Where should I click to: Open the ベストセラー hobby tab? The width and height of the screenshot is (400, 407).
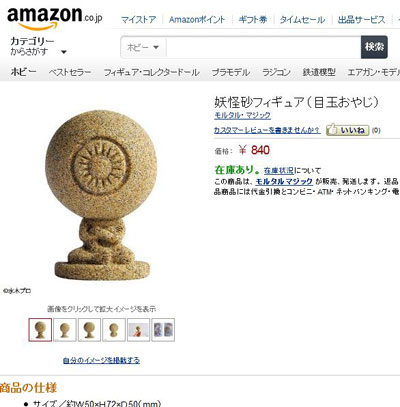click(70, 72)
